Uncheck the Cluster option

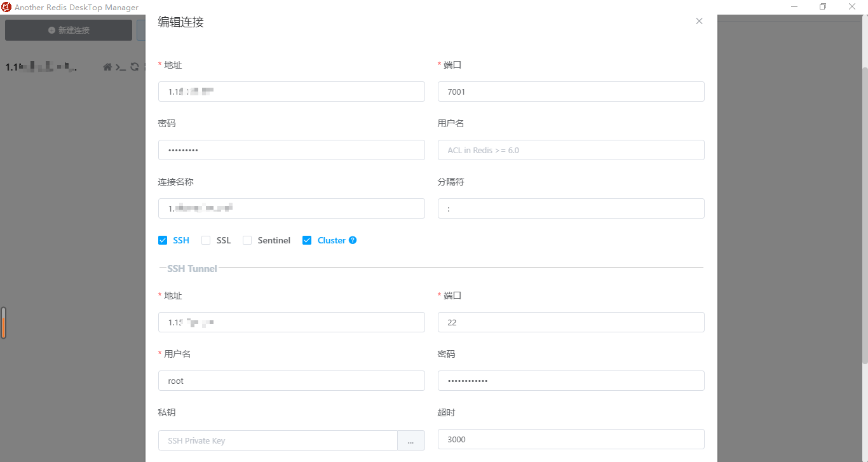click(307, 240)
